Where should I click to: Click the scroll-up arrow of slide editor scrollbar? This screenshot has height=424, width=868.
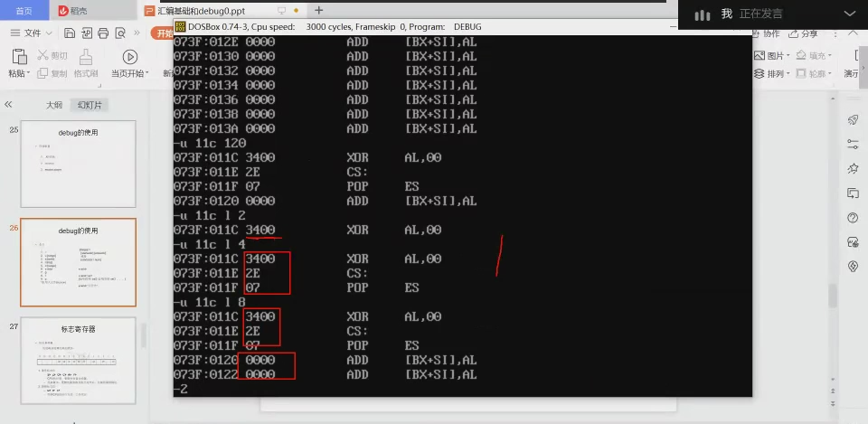point(833,98)
